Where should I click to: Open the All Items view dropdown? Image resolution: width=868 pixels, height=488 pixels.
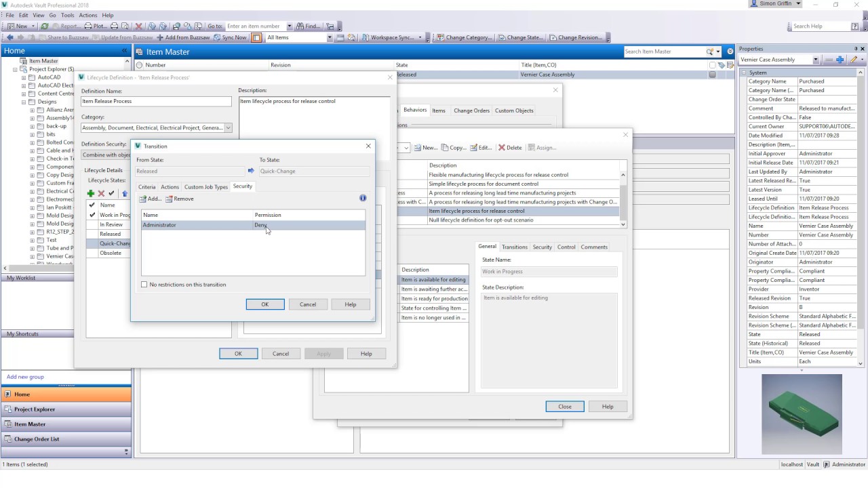click(330, 37)
